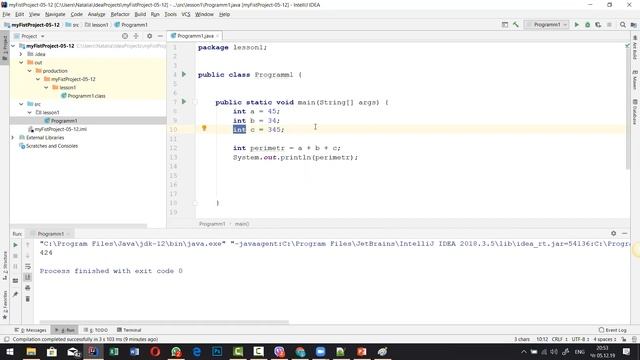This screenshot has width=640, height=360.
Task: Hide the Run panel with the minus icon
Action: click(624, 233)
